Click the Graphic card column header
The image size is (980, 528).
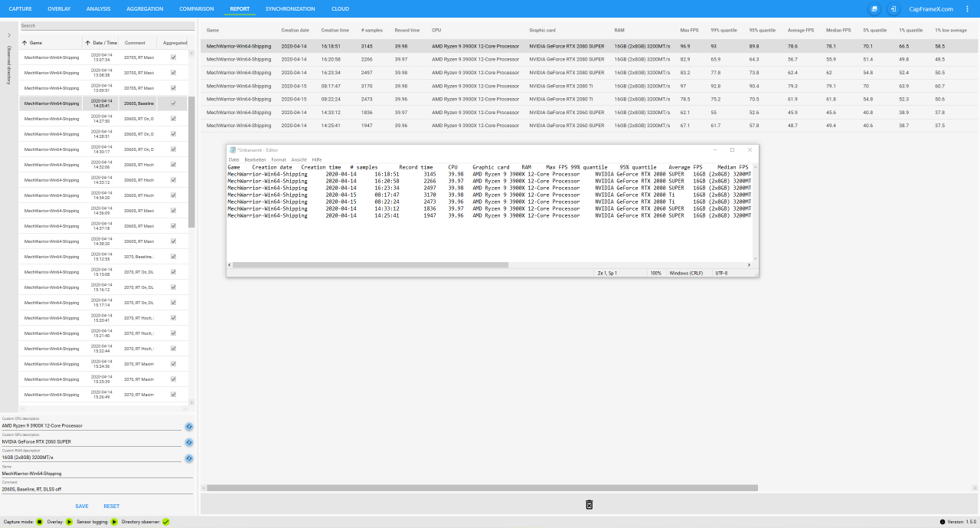pos(542,30)
